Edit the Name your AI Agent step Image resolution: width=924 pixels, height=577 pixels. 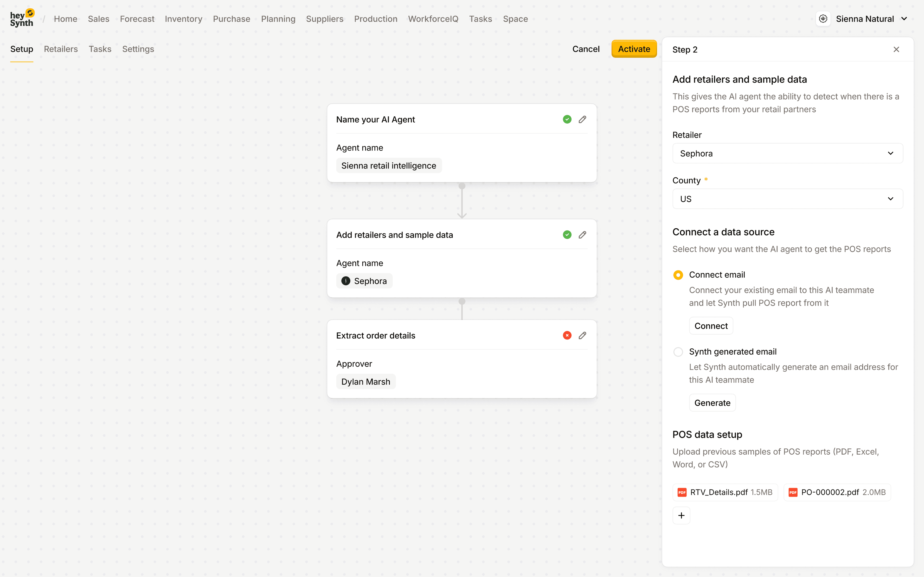click(582, 119)
